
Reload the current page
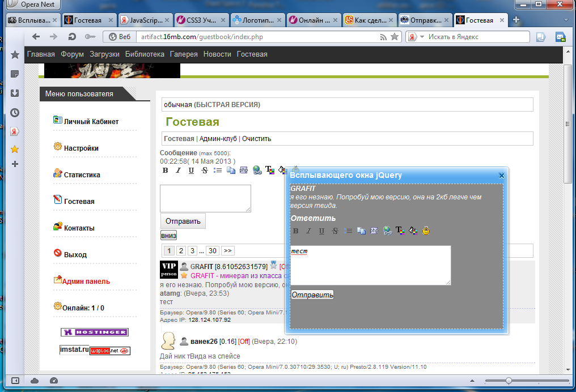pyautogui.click(x=72, y=37)
